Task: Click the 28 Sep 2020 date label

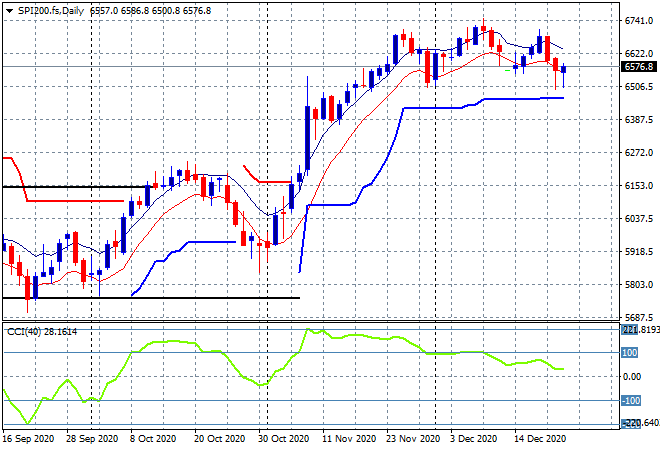Action: pos(92,439)
